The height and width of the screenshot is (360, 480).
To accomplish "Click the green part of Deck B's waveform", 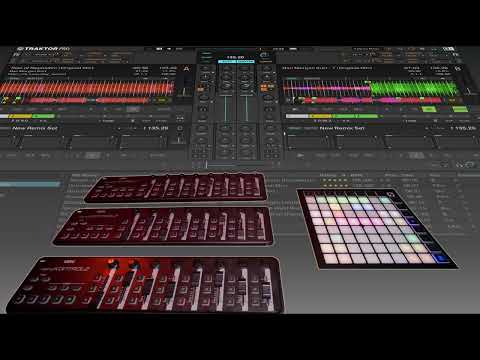I will point(414,88).
